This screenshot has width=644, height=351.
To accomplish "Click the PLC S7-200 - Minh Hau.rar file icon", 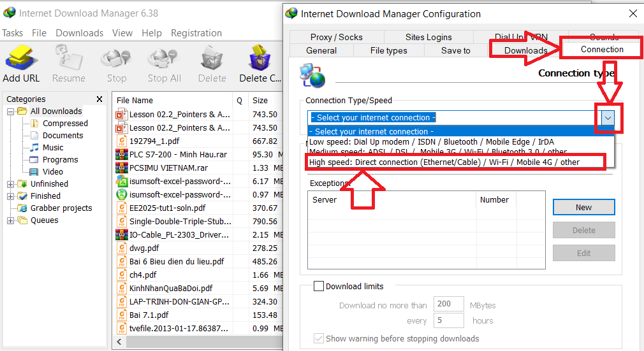I will pyautogui.click(x=122, y=155).
